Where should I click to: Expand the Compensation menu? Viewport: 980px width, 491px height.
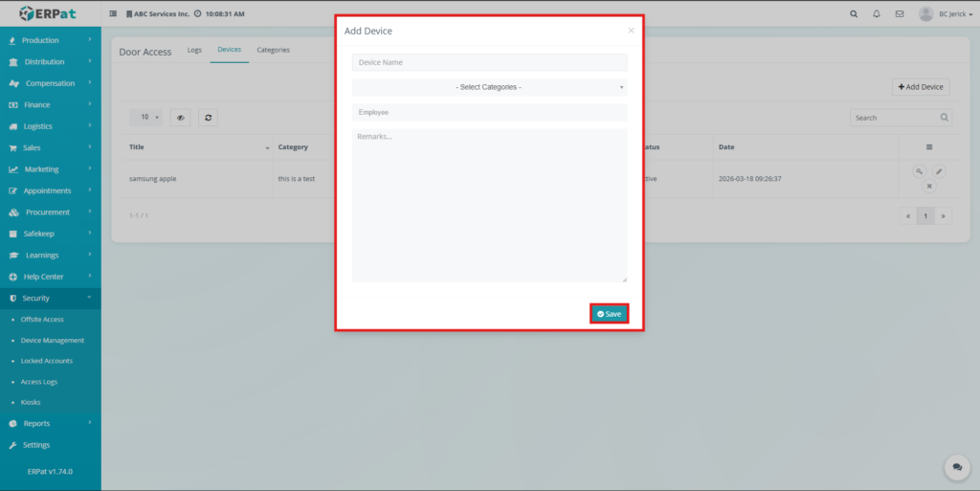(x=50, y=83)
